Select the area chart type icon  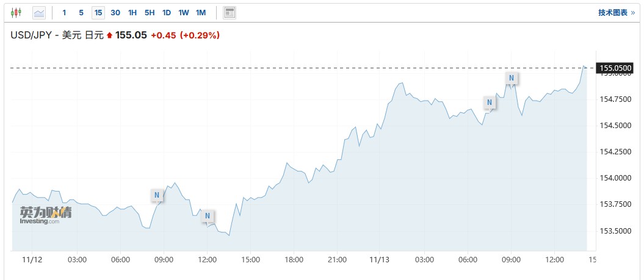click(x=39, y=12)
